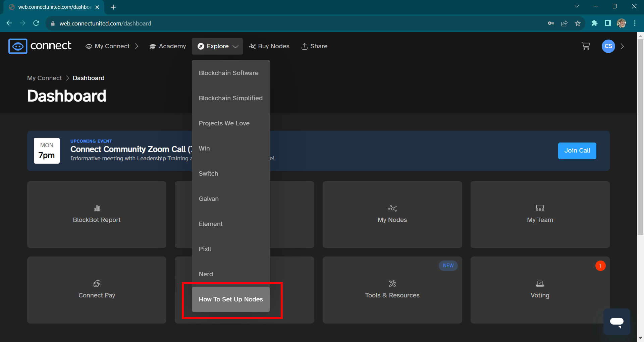Screen dimensions: 644x342
Task: Click the Connect Community Zoom Call title
Action: coord(131,149)
